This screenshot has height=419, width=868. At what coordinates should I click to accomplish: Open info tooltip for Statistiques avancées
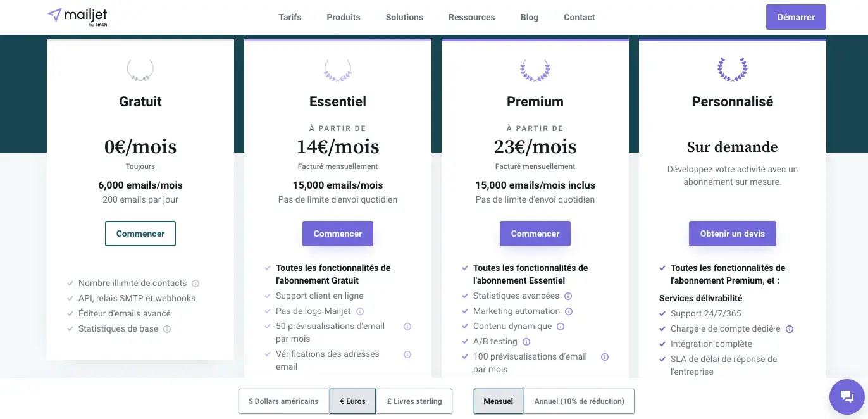[x=568, y=296]
